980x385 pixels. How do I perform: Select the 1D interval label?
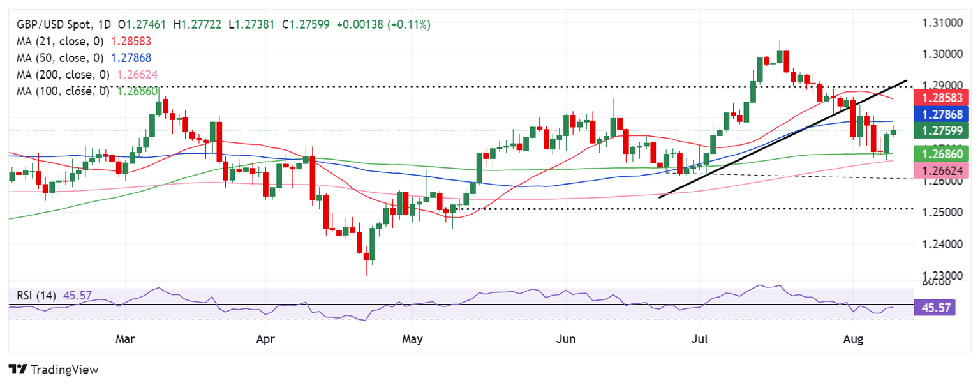pos(104,25)
